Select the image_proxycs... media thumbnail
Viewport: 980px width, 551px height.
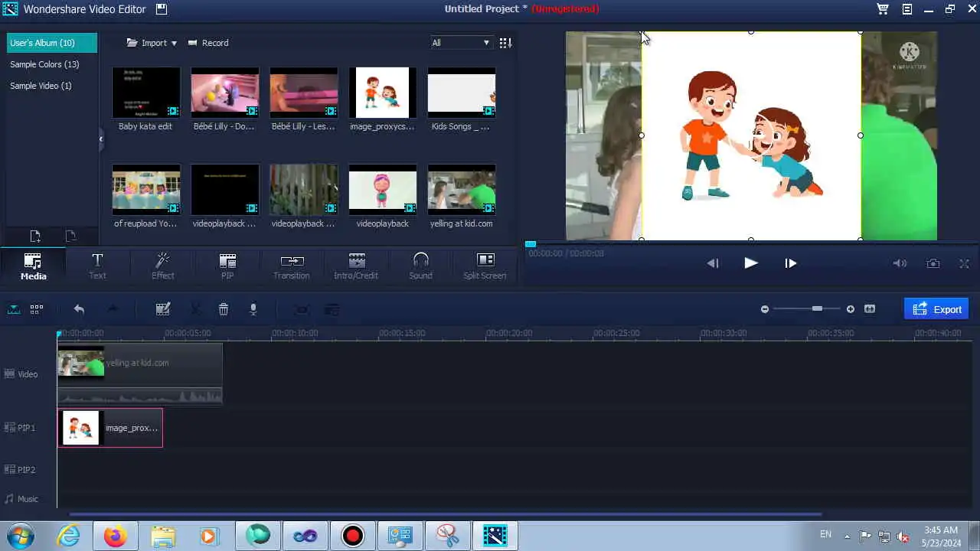382,93
